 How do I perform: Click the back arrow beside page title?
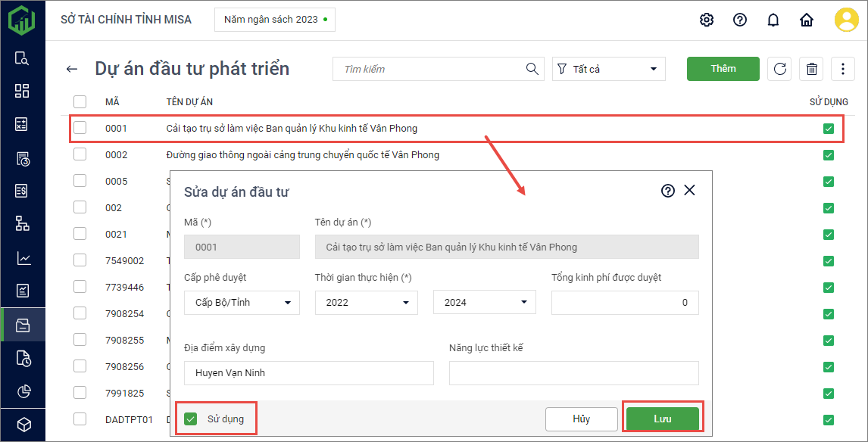click(x=72, y=69)
